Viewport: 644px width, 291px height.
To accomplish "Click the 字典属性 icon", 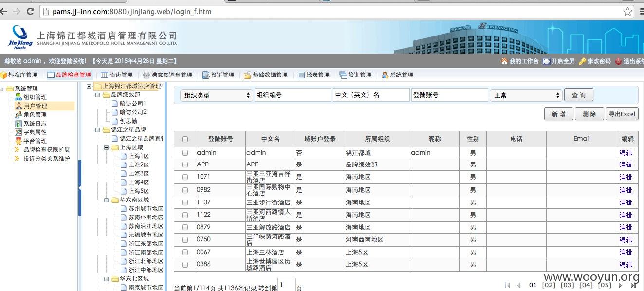I will (18, 132).
